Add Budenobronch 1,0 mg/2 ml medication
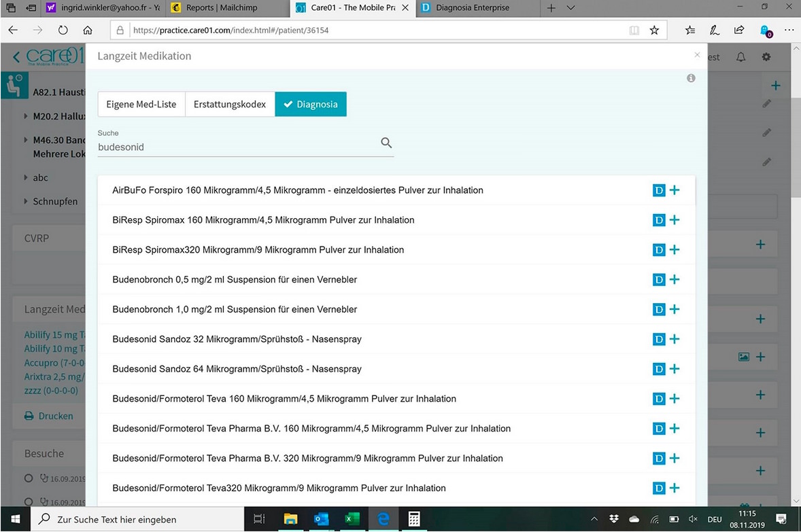Screen dimensions: 801x532 point(675,309)
